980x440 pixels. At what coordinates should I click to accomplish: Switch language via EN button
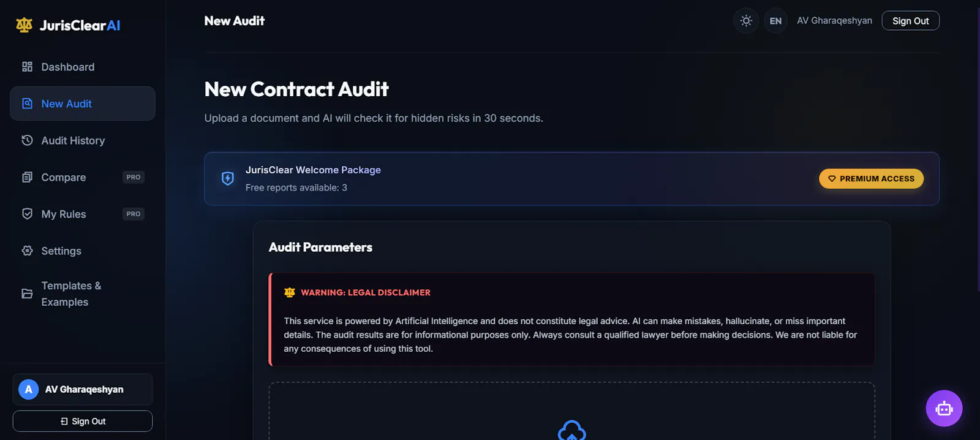point(775,21)
